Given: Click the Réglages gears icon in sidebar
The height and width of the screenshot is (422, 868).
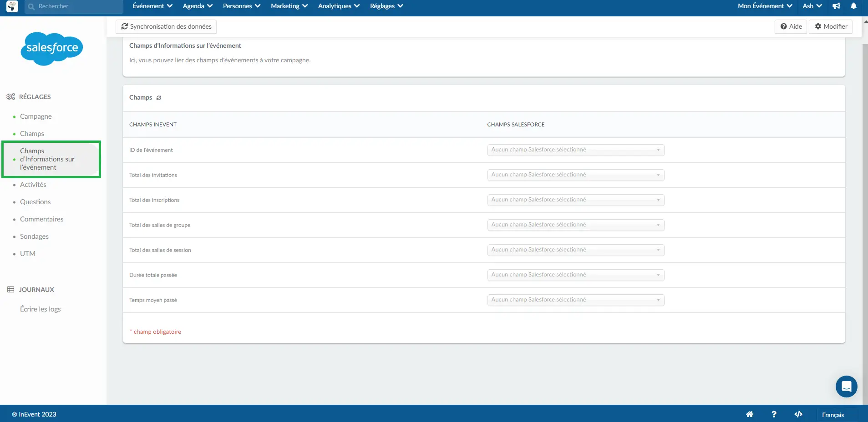Looking at the screenshot, I should click(10, 97).
